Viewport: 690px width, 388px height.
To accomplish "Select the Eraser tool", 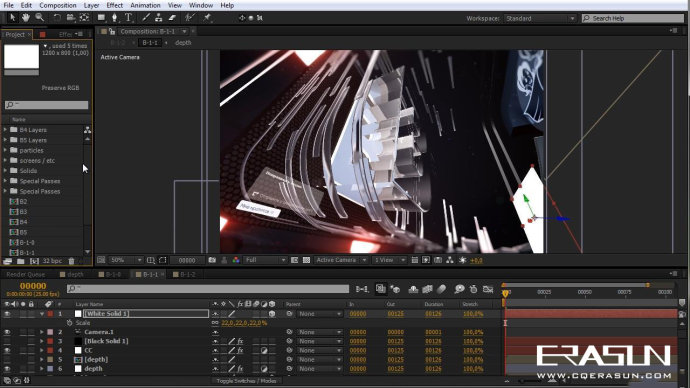I will point(172,18).
